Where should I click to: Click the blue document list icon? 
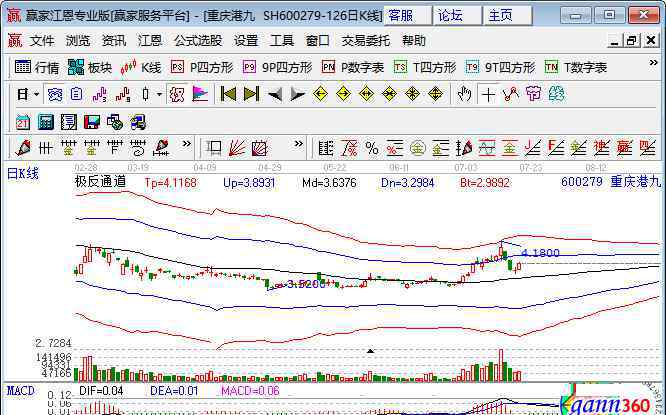click(x=76, y=94)
